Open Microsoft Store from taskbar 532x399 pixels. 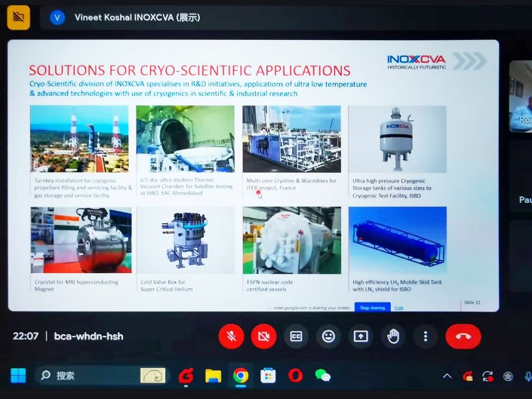268,376
